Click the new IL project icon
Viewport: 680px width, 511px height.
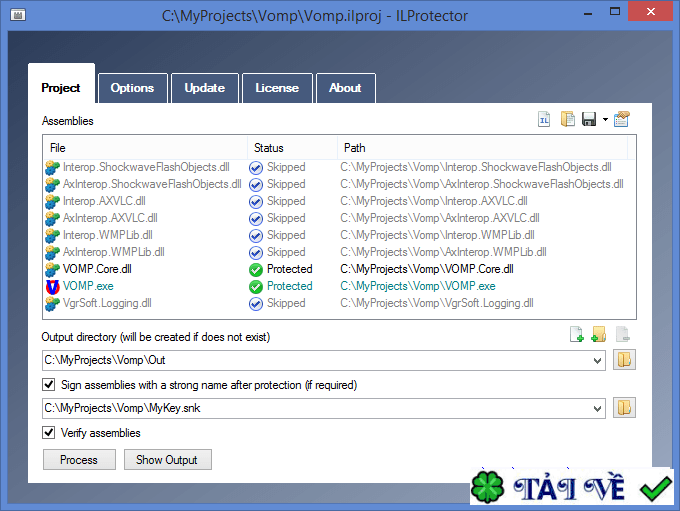(544, 119)
